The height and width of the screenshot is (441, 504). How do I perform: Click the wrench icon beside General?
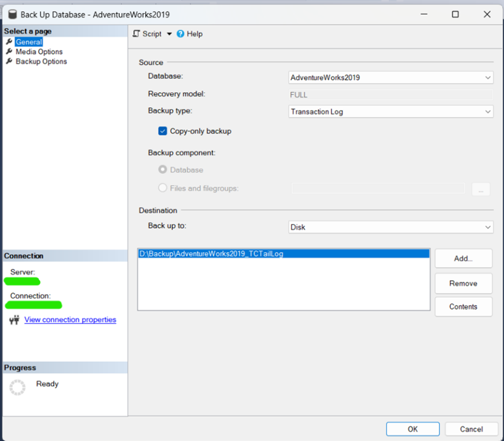pos(10,42)
